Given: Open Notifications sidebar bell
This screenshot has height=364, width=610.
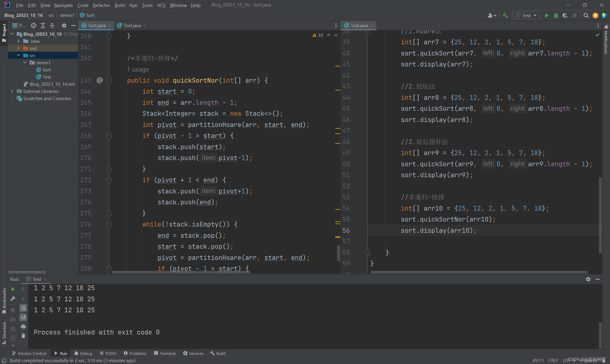Looking at the screenshot, I should click(x=606, y=26).
